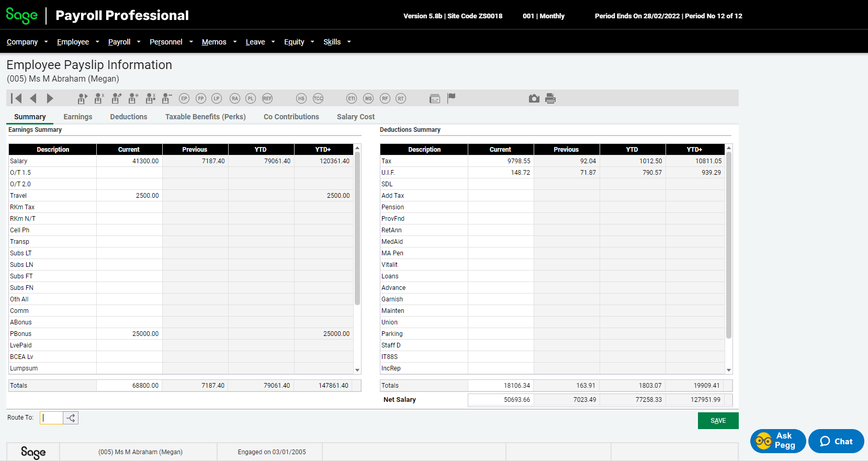868x461 pixels.
Task: Open the Taxable Benefits (Perks) tab
Action: [206, 117]
